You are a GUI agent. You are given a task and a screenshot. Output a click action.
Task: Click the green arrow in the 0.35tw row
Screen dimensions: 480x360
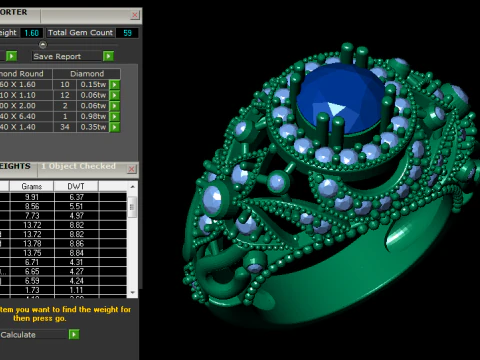(114, 127)
